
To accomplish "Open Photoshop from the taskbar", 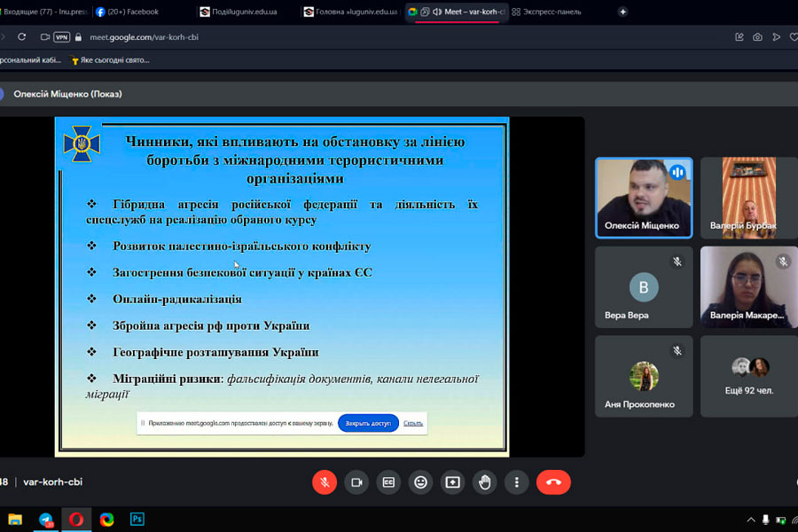I will click(x=137, y=520).
